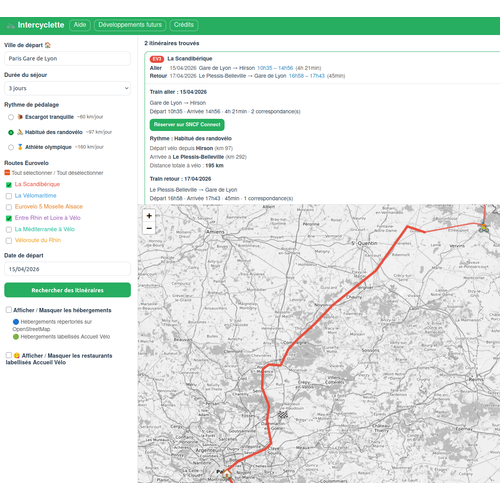Screen dimensions: 500x500
Task: Click the select-all icon under Routes Eurovelo
Action: point(7,173)
